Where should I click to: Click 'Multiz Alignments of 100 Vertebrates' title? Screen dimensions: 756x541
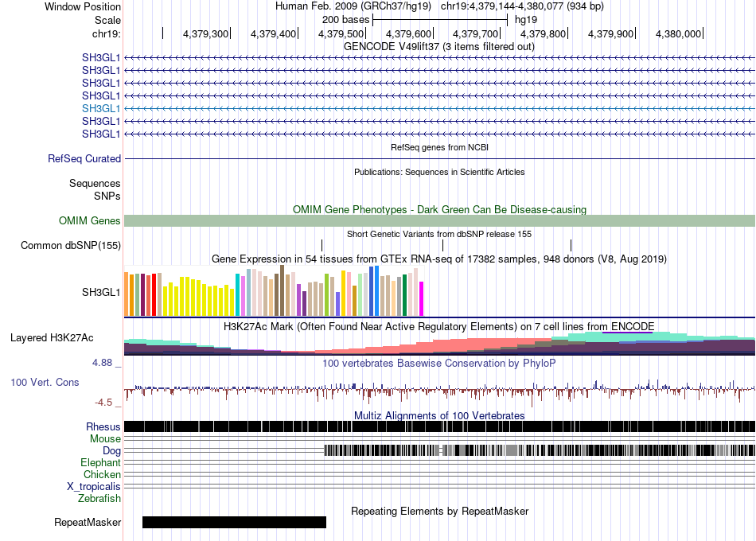point(439,415)
